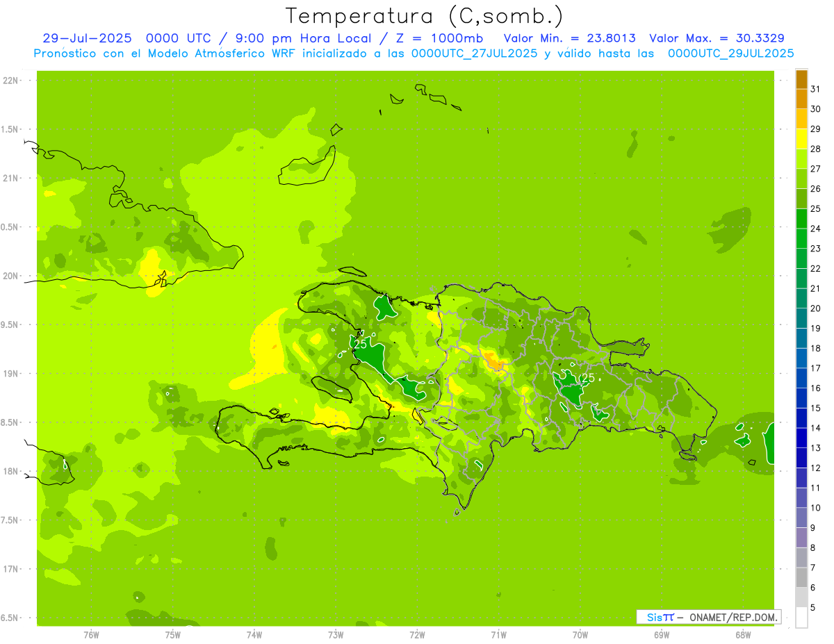Click the colorbar value "10"
This screenshot has height=644, width=834.
[x=815, y=508]
